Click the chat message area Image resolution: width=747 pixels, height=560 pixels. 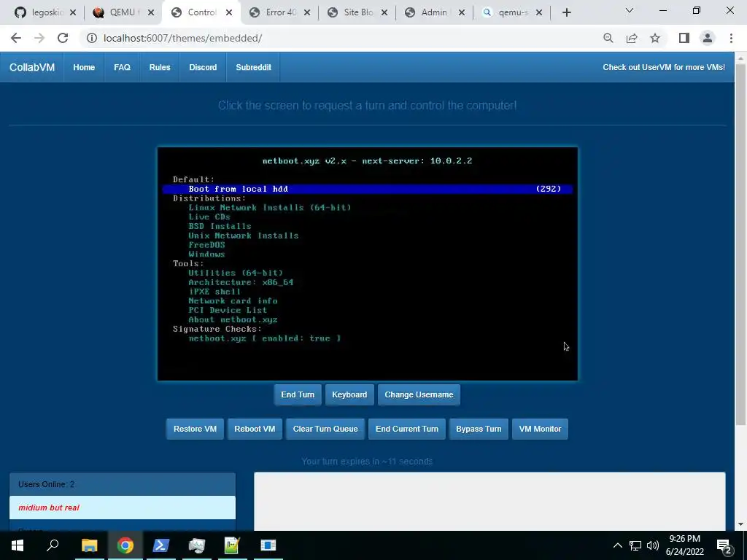(x=489, y=502)
